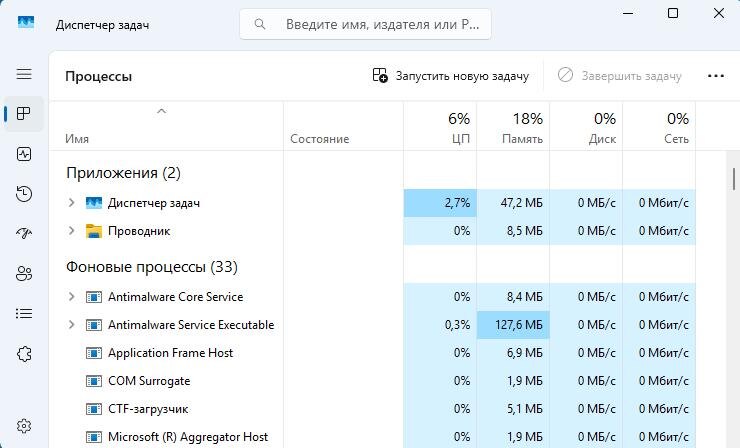
Task: Click the 0,3% CPU cell
Action: [440, 325]
